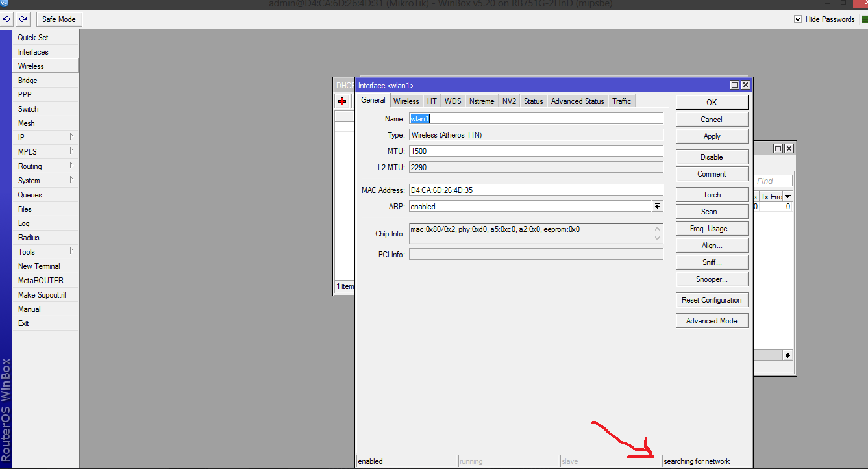This screenshot has width=868, height=469.
Task: Open Log menu
Action: click(x=45, y=223)
